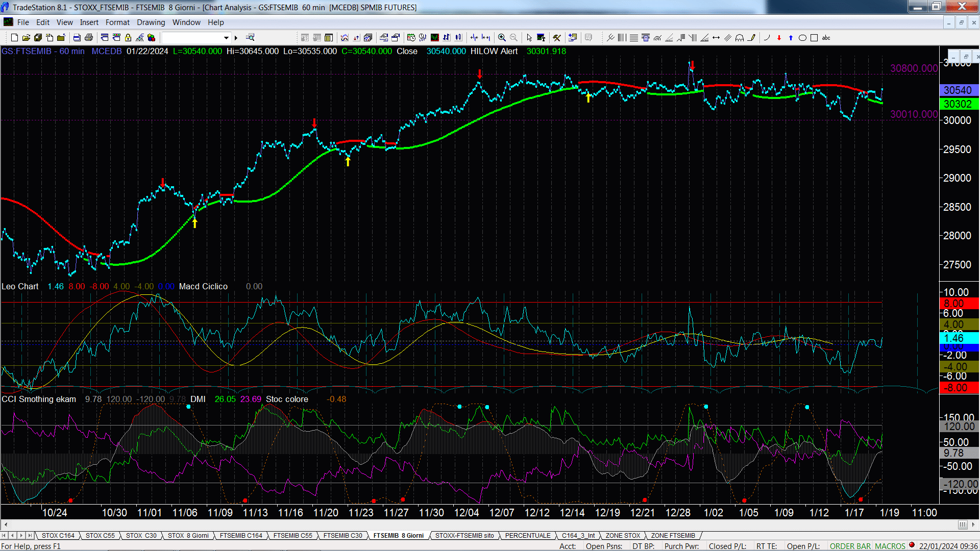Switch to the STOXX-FTSEMIB sito tab
The width and height of the screenshot is (980, 551).
(464, 536)
